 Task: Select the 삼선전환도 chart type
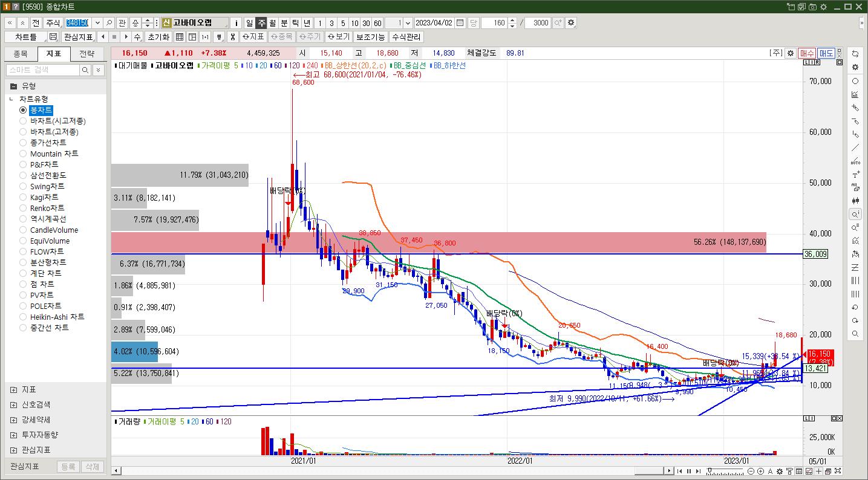pos(23,175)
